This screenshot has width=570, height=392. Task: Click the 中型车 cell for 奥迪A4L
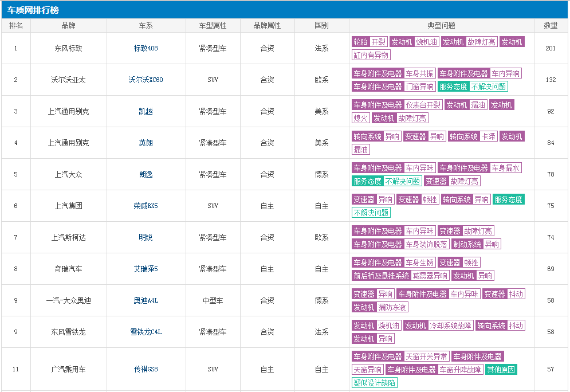point(213,300)
